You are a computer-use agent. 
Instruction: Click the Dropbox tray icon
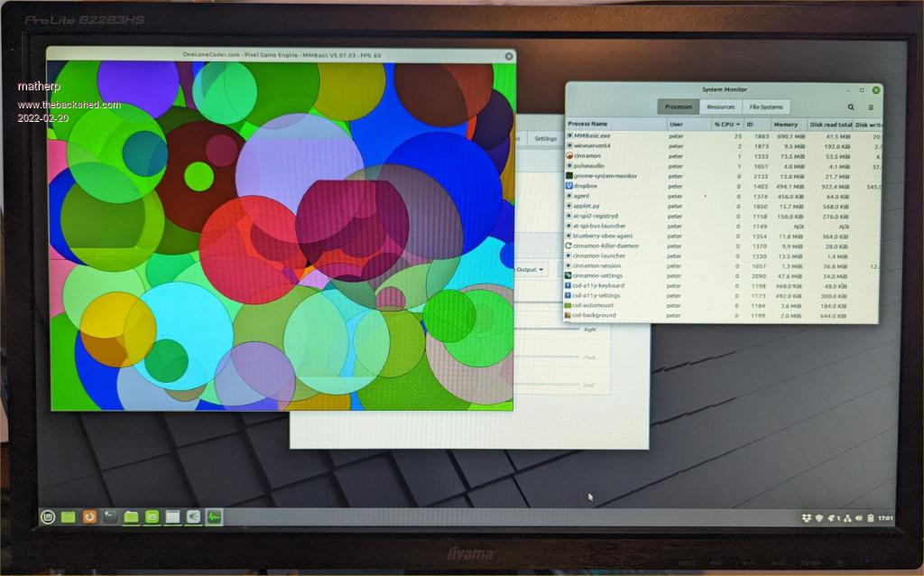pyautogui.click(x=805, y=518)
